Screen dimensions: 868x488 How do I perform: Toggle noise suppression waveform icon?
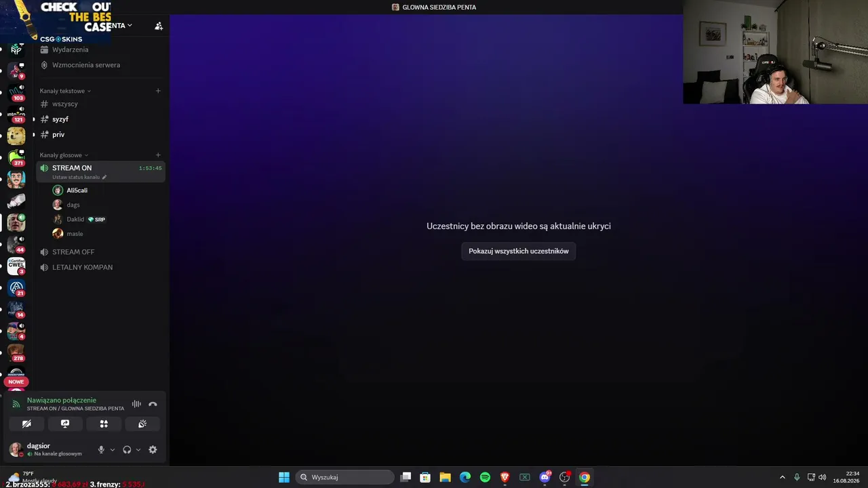[136, 404]
